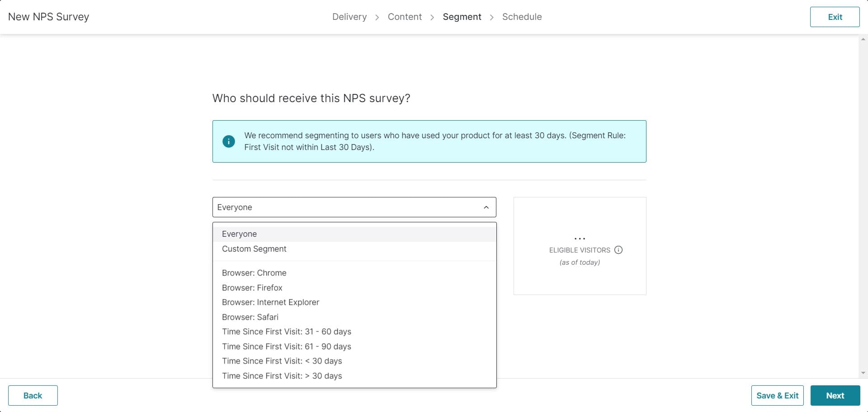Open the Content step in breadcrumb
868x412 pixels.
(x=404, y=17)
